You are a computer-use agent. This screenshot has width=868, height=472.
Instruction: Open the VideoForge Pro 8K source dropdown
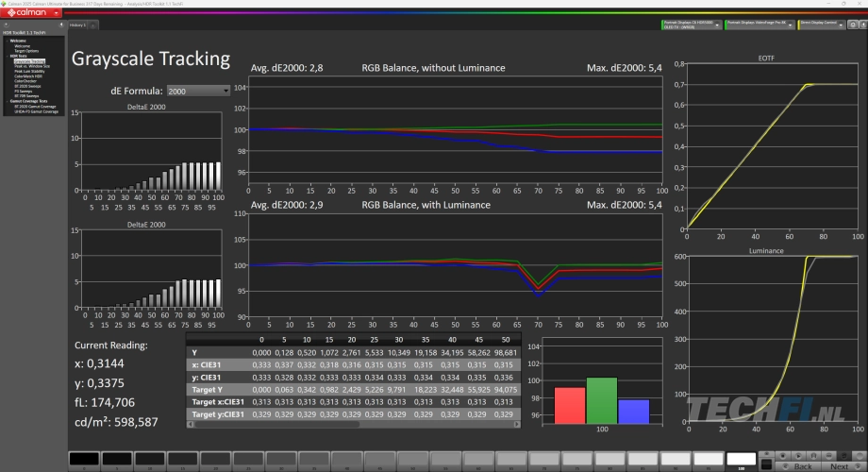(758, 24)
